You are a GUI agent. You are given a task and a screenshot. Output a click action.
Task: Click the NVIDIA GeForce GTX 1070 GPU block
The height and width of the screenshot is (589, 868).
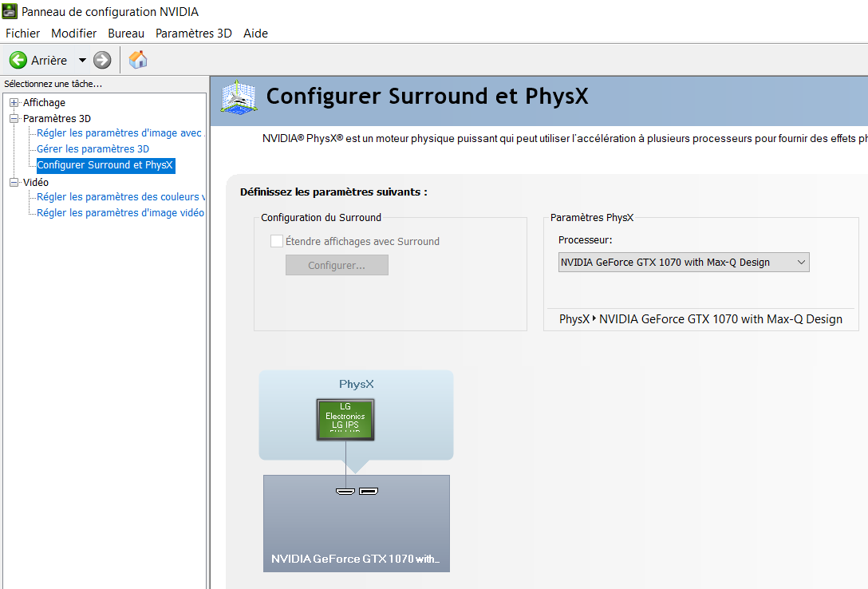357,523
